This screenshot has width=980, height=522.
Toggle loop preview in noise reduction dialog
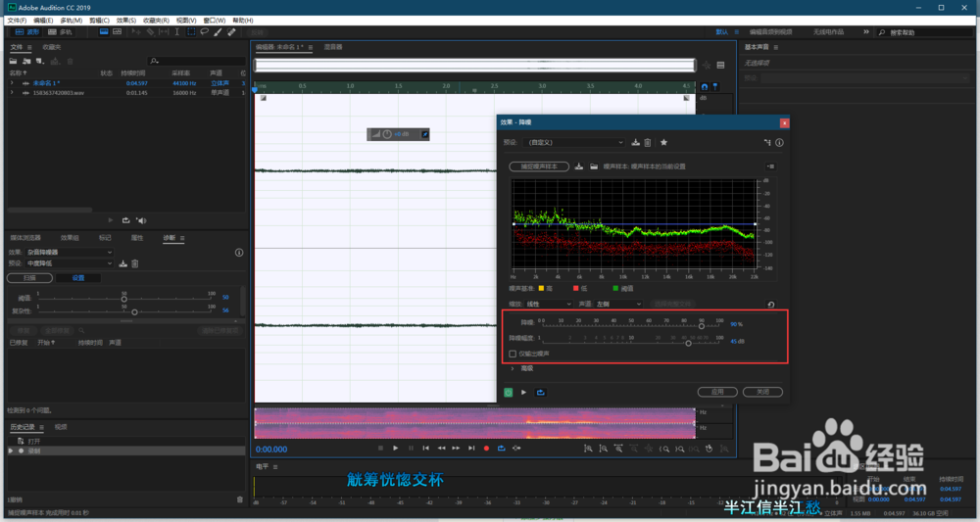pos(541,392)
